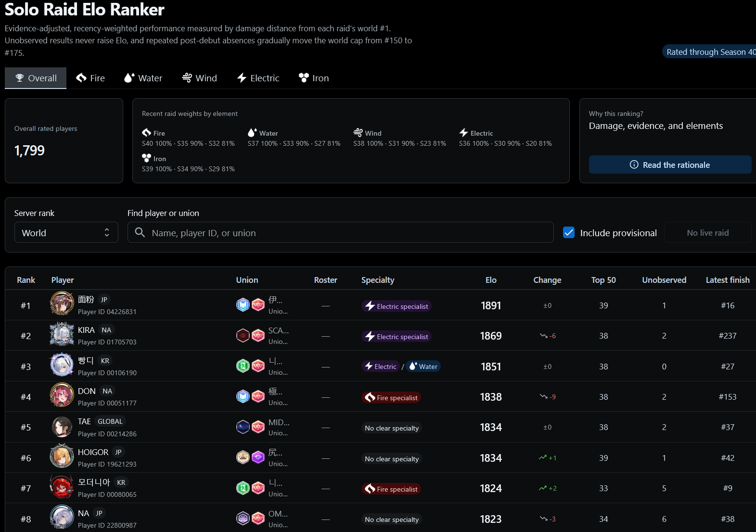The image size is (756, 532).
Task: Click the Fire specialist tag for DON
Action: [391, 397]
